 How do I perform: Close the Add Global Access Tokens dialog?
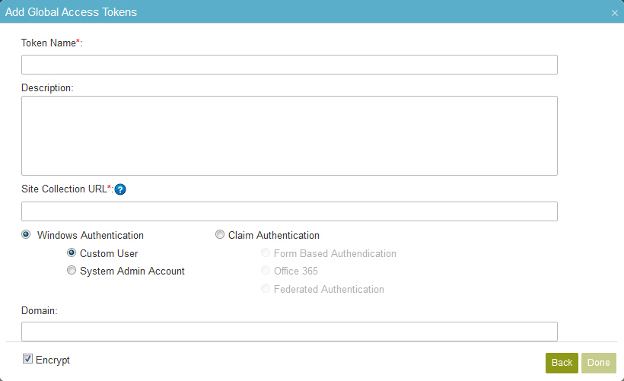coord(615,13)
